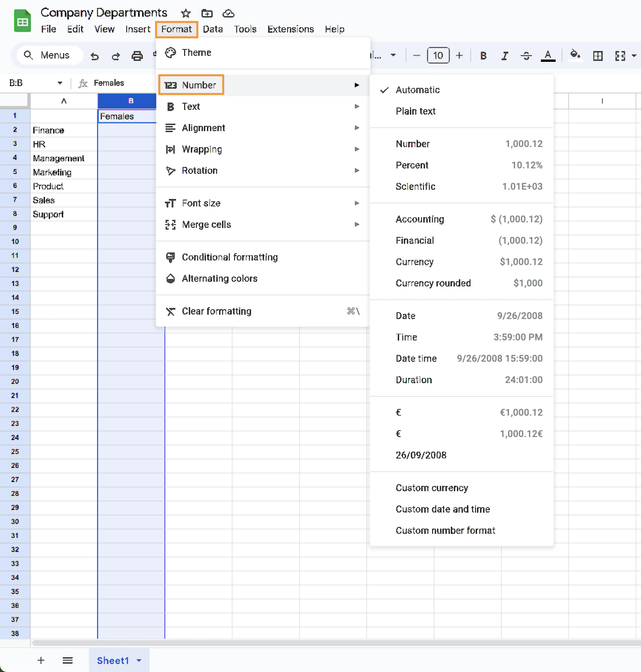Screen dimensions: 641x672
Task: Expand the Alignment submenu
Action: tap(262, 128)
